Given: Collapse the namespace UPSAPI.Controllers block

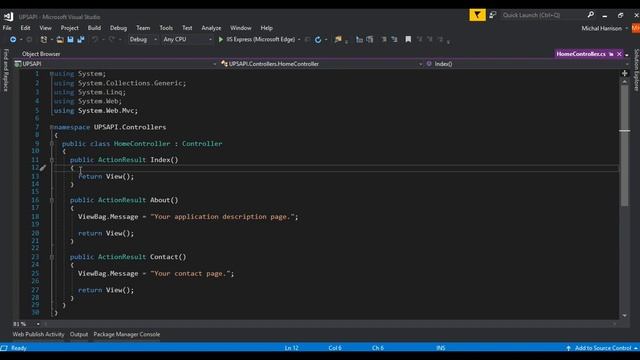Looking at the screenshot, I should (52, 127).
